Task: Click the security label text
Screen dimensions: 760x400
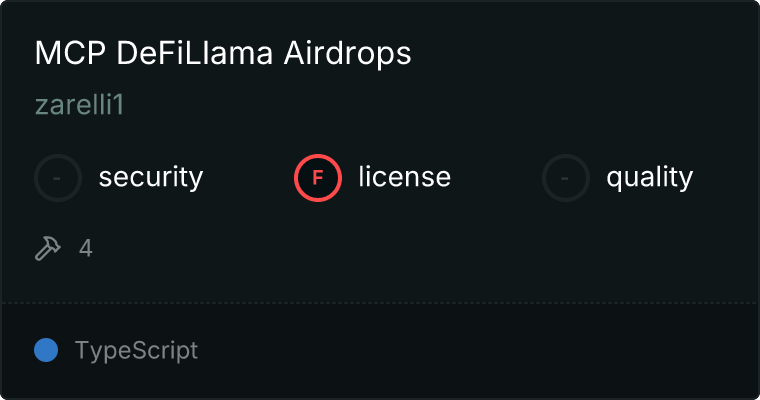Action: (151, 178)
